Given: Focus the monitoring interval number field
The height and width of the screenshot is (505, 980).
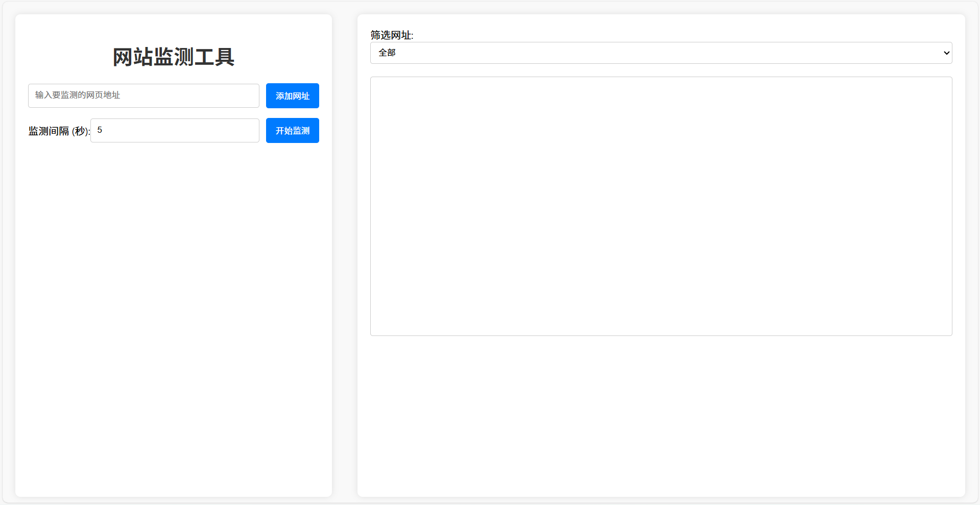Looking at the screenshot, I should (175, 131).
